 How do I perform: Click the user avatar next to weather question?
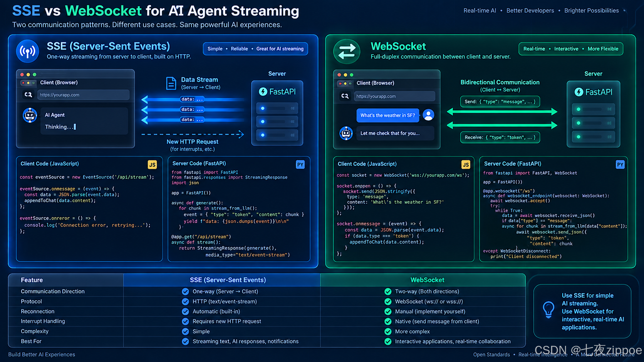pos(428,115)
